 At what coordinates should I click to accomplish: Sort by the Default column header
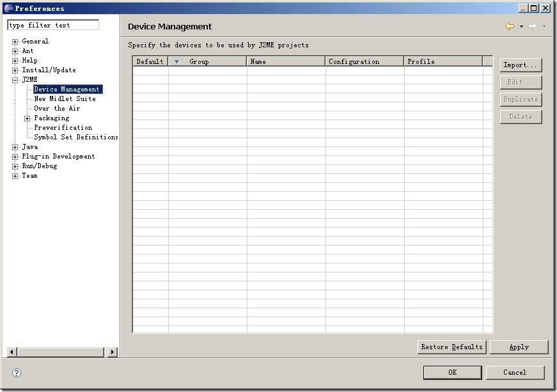click(150, 61)
